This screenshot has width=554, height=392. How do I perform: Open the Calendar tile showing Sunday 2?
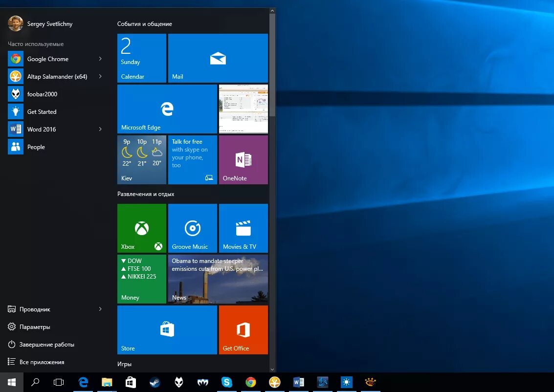point(142,58)
